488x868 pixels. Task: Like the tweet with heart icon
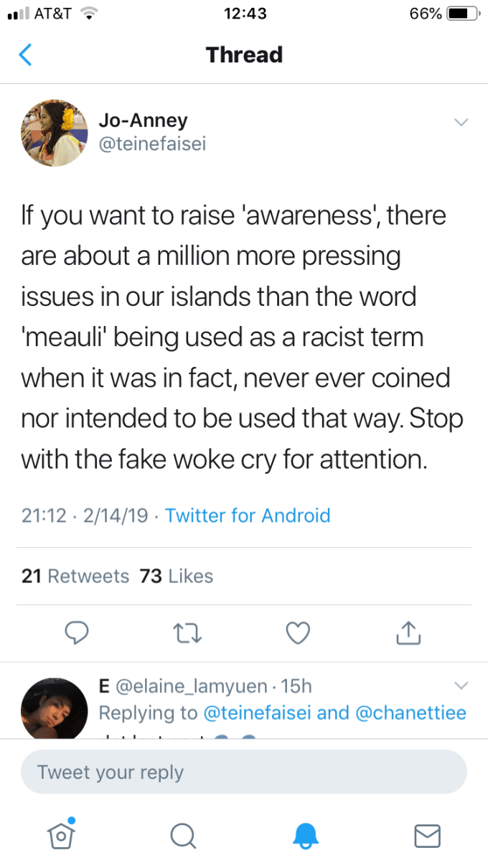[297, 632]
